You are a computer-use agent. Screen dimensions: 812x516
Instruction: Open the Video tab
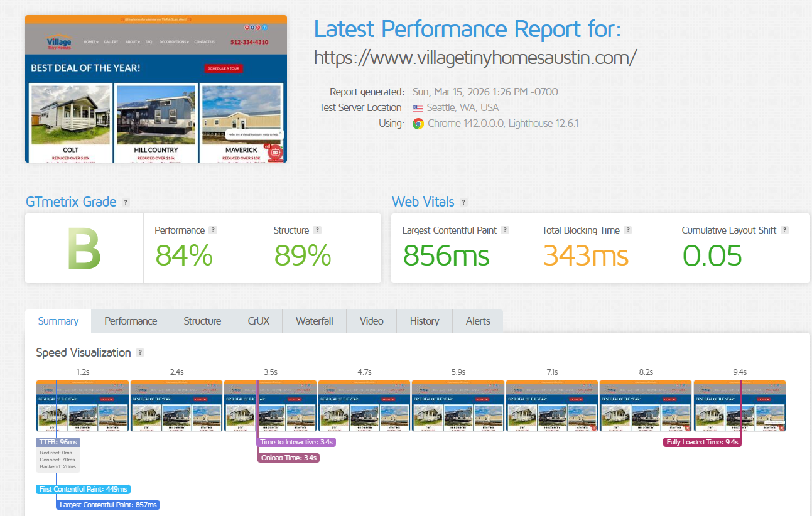coord(372,321)
